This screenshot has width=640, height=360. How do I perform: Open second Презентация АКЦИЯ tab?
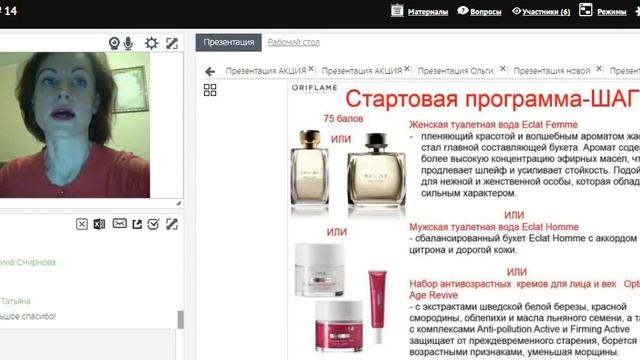(x=362, y=71)
